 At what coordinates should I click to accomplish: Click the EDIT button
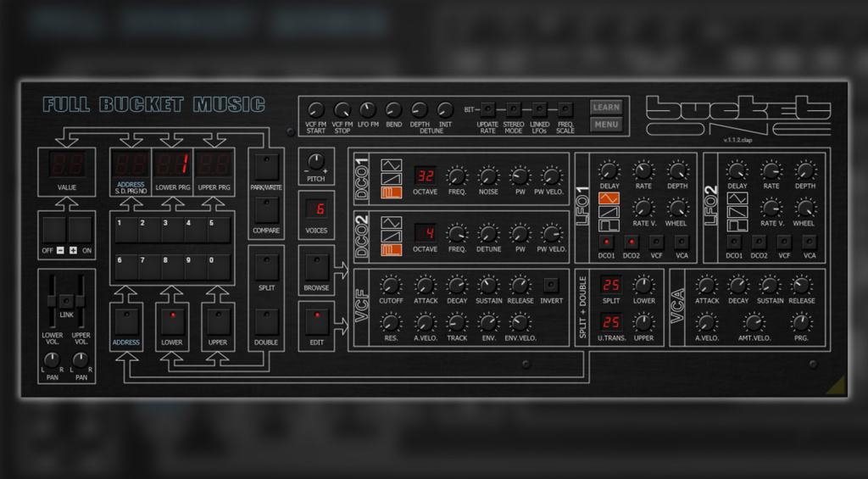coord(317,321)
